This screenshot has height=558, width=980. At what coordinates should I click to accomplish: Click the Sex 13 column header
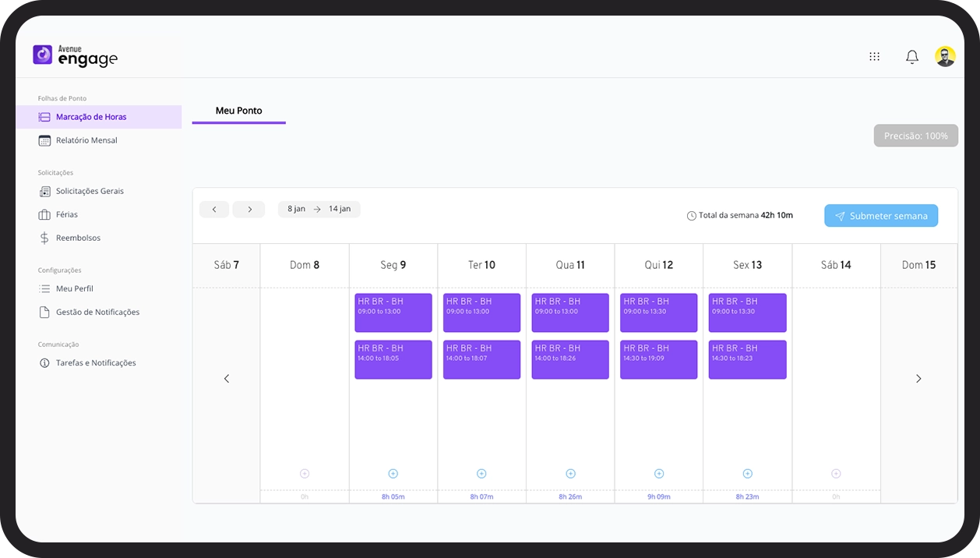[748, 265]
